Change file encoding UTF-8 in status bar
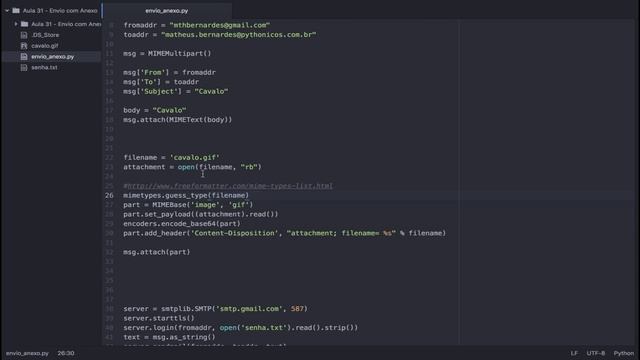The width and height of the screenshot is (640, 360). point(596,353)
